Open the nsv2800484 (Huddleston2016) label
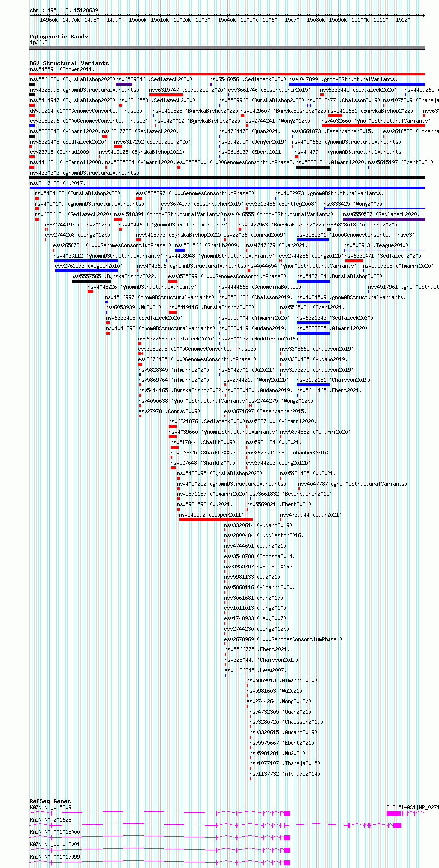Viewport: 439px width, 868px height. click(264, 535)
